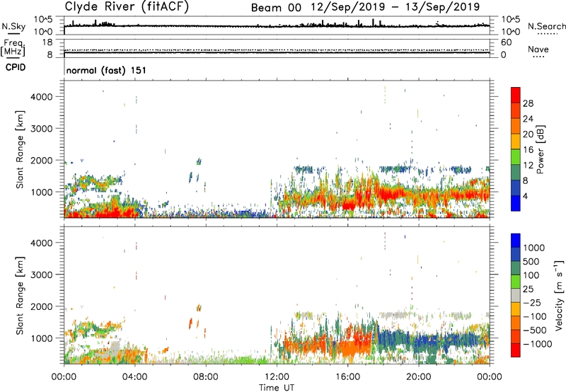Click the "Time UT" axis title
Screen dimensions: 566x392
tap(277, 388)
